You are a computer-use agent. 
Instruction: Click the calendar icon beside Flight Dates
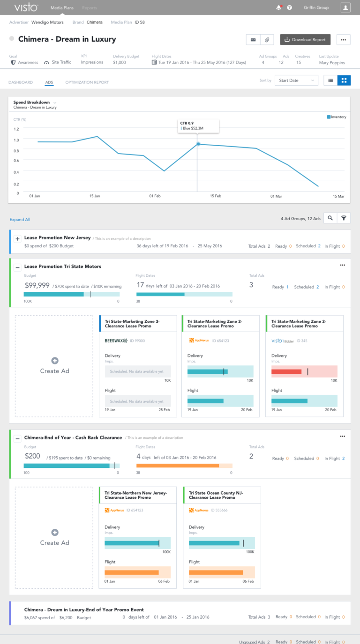[154, 62]
